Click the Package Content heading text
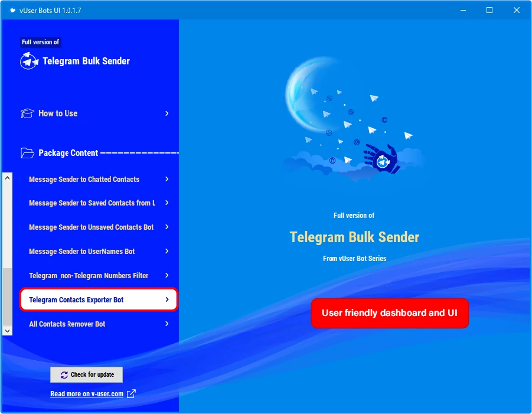532x414 pixels. click(68, 153)
